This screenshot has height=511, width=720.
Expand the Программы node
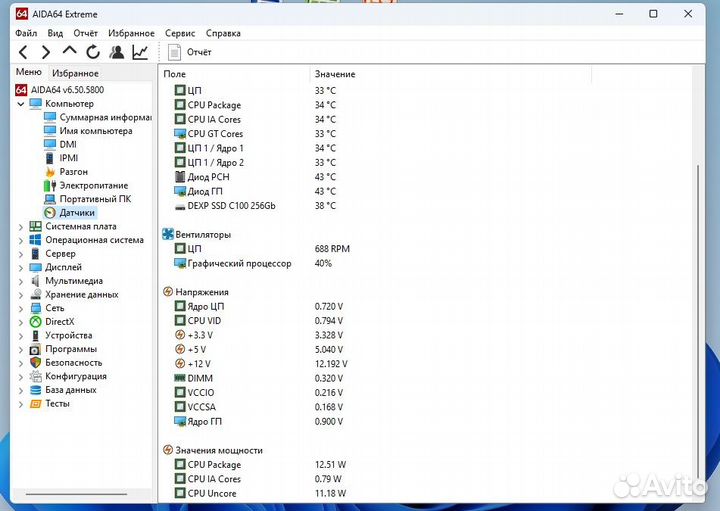[x=21, y=349]
